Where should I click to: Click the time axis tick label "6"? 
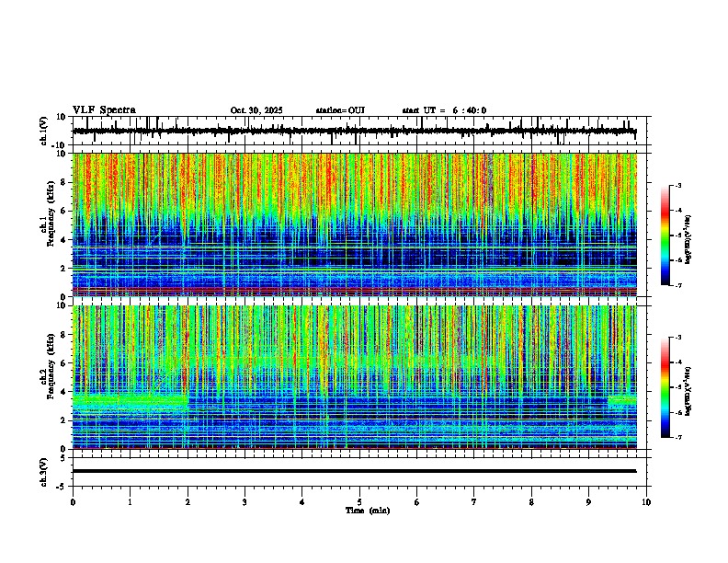[x=416, y=502]
